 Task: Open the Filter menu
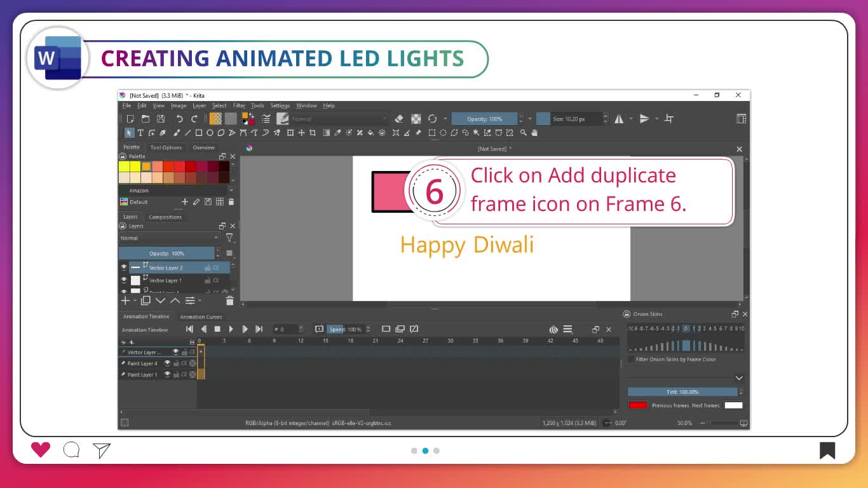(x=239, y=105)
